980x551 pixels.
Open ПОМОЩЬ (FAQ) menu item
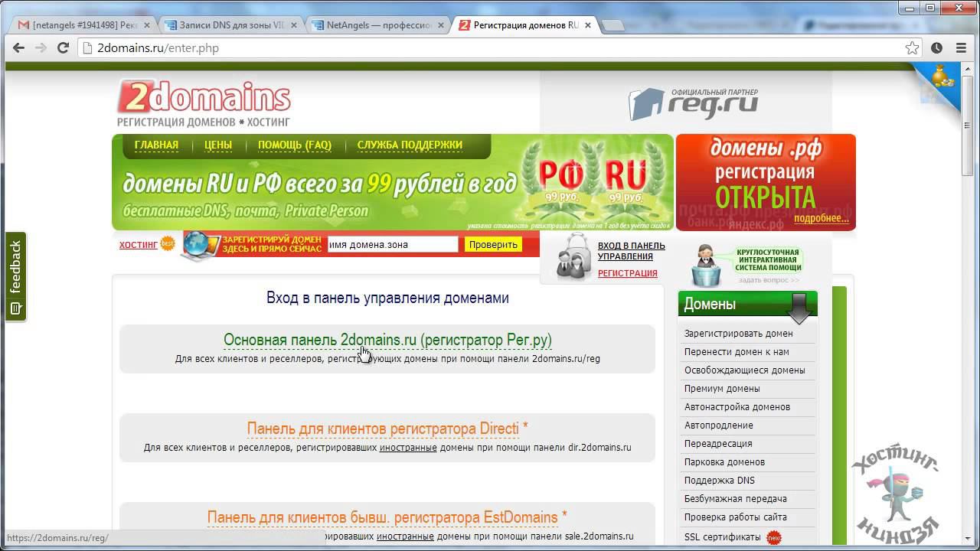[x=295, y=145]
